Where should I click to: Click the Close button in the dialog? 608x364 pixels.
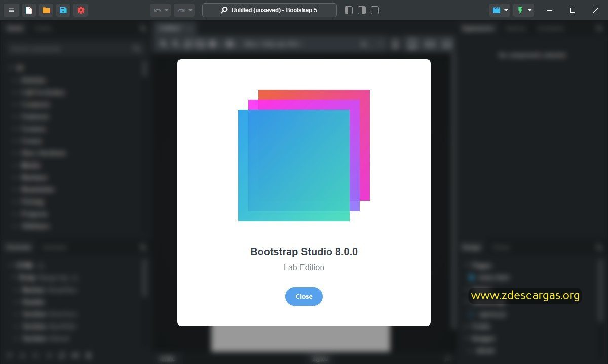[304, 296]
